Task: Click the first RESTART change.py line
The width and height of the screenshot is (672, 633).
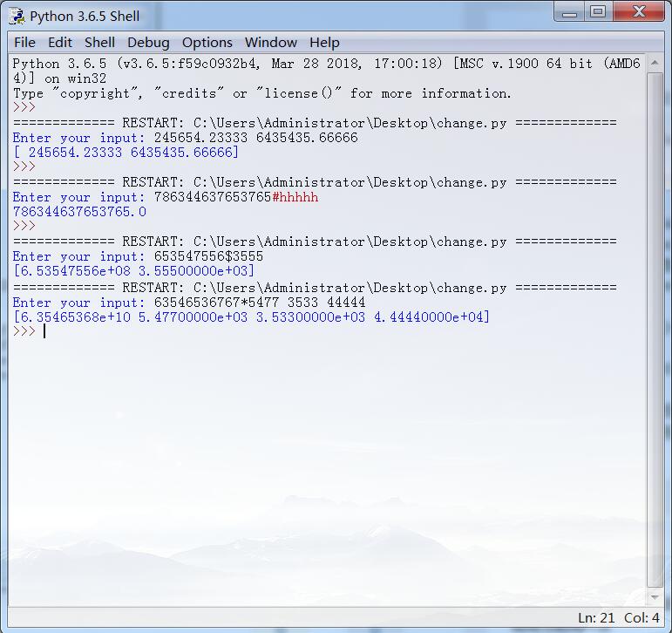Action: click(x=315, y=123)
